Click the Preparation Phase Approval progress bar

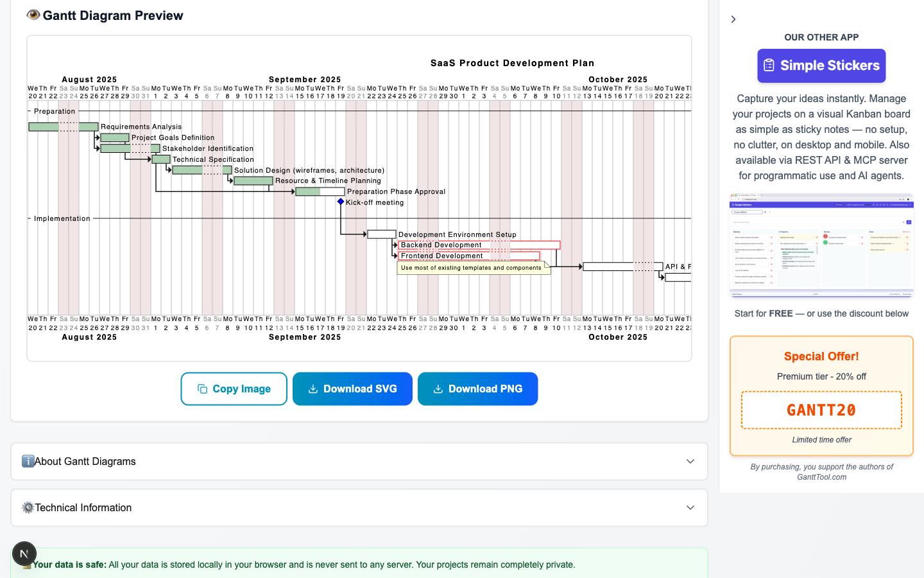(x=320, y=191)
